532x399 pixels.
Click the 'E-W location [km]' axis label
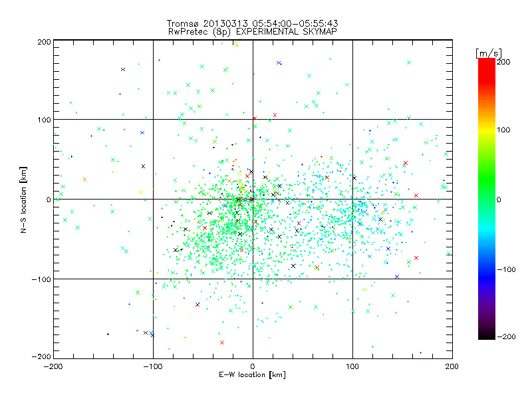252,374
